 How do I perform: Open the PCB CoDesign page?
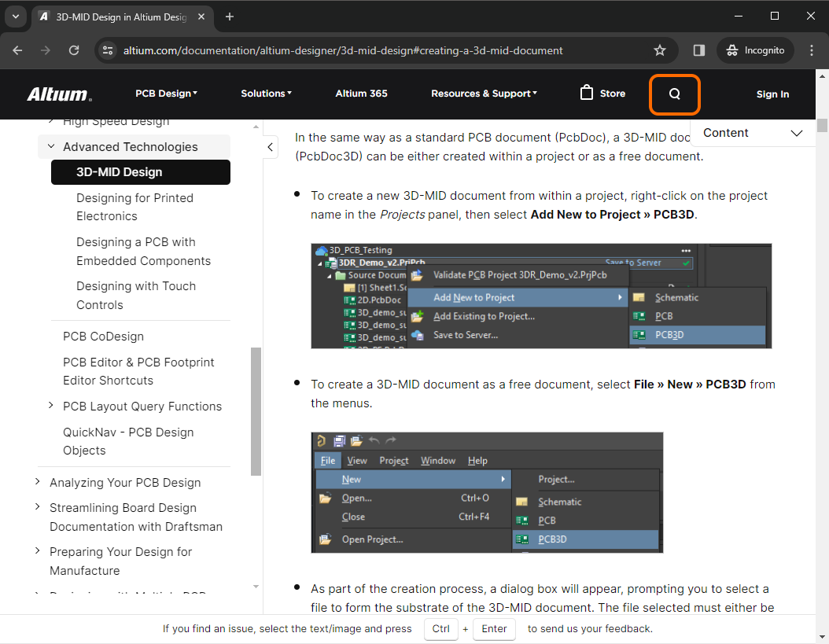coord(103,337)
